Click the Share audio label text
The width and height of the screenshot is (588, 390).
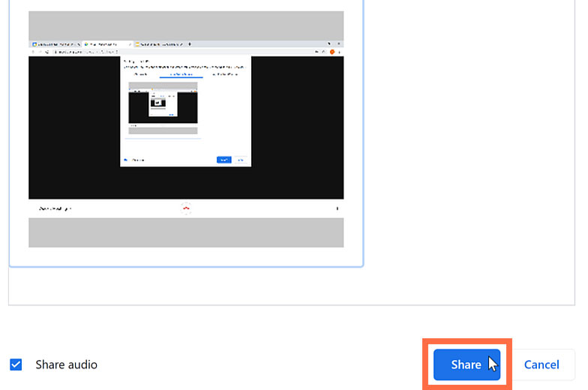click(x=66, y=364)
